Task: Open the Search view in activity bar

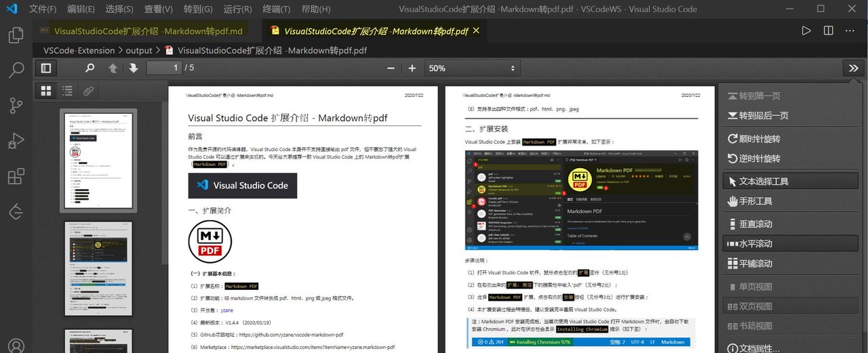Action: 16,70
